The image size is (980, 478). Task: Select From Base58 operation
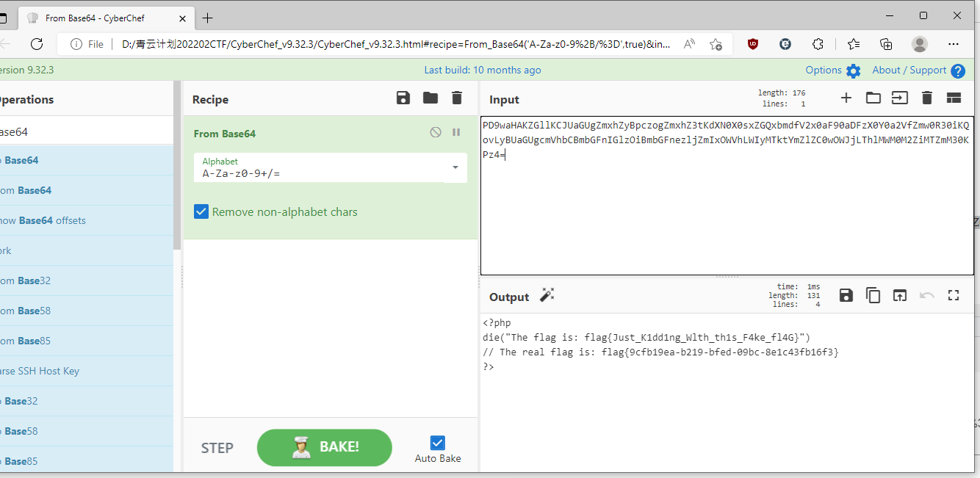point(87,311)
